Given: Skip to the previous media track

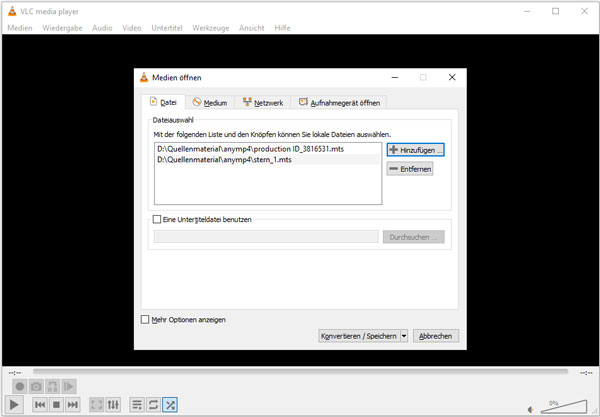Looking at the screenshot, I should (40, 404).
